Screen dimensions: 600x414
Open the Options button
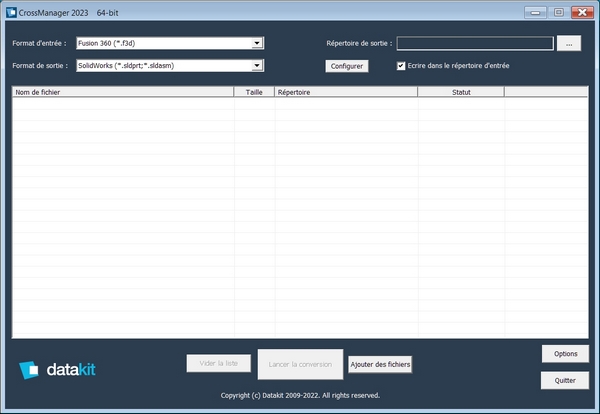click(565, 354)
